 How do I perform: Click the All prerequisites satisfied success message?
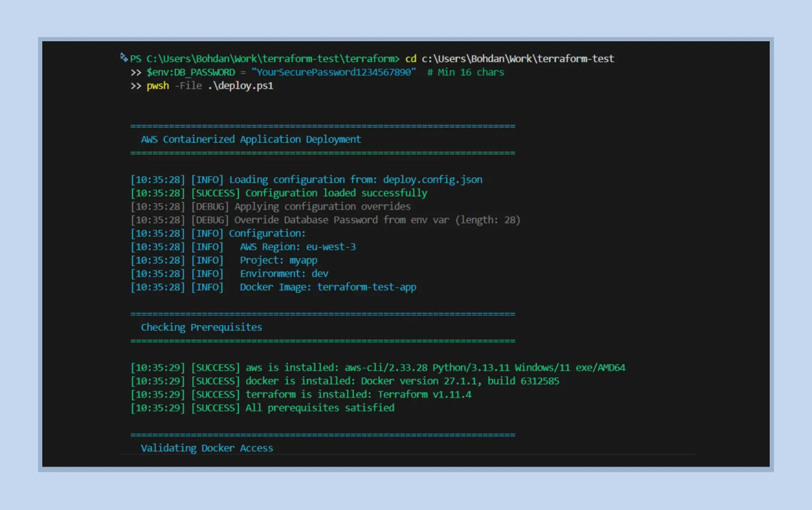coord(319,407)
